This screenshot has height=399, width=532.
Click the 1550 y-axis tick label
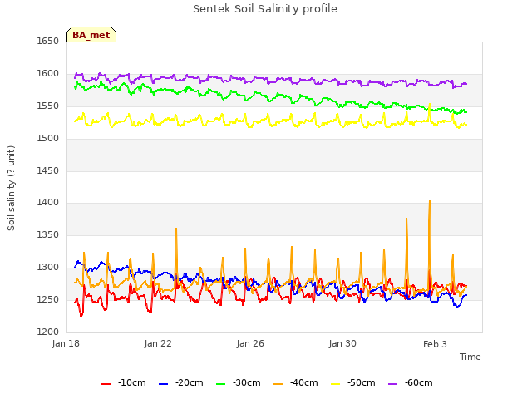click(x=48, y=106)
